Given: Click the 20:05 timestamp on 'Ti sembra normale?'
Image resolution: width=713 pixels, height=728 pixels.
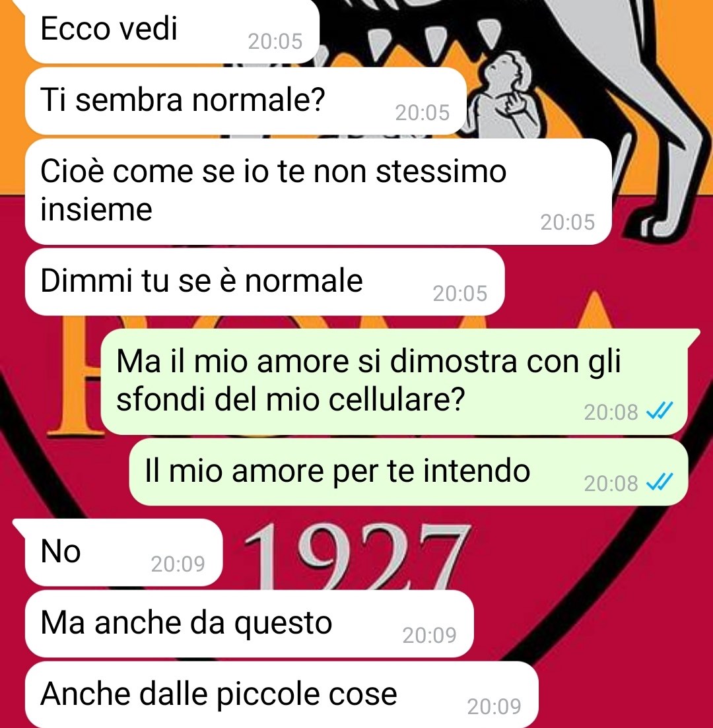Looking at the screenshot, I should 423,113.
